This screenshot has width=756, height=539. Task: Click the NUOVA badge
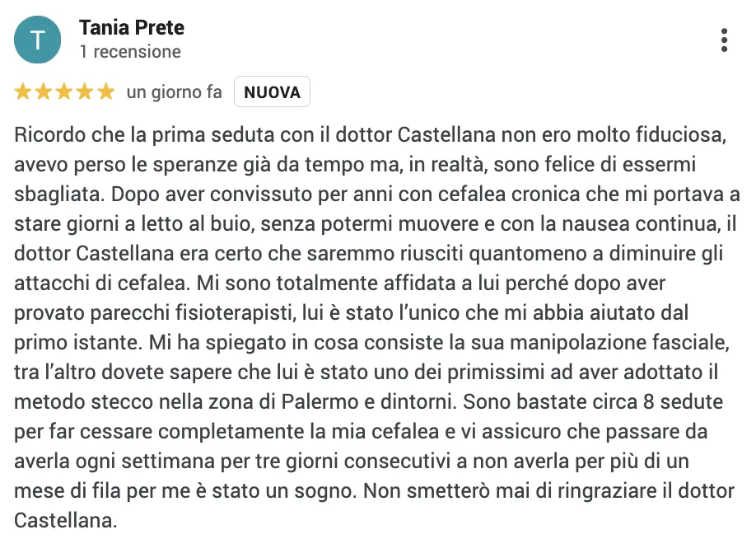(272, 91)
